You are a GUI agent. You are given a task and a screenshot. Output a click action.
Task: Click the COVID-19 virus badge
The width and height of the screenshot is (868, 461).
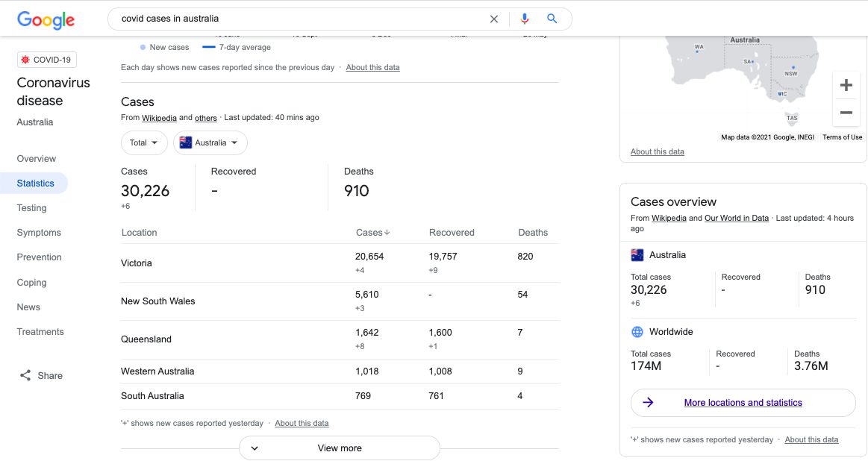click(47, 60)
